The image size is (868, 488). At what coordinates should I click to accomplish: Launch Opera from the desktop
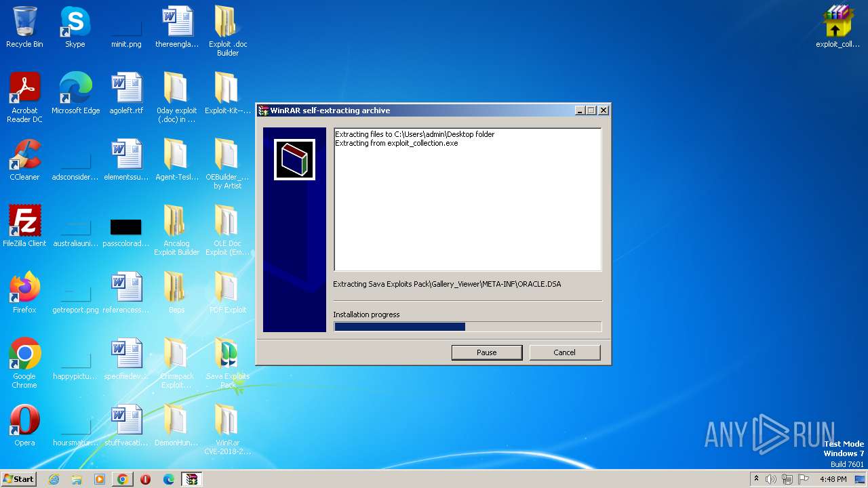coord(24,426)
